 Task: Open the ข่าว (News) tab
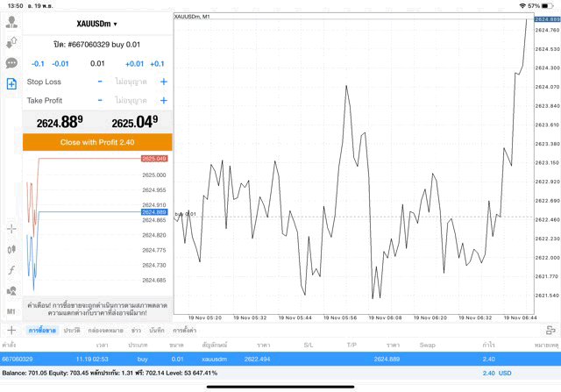[136, 331]
